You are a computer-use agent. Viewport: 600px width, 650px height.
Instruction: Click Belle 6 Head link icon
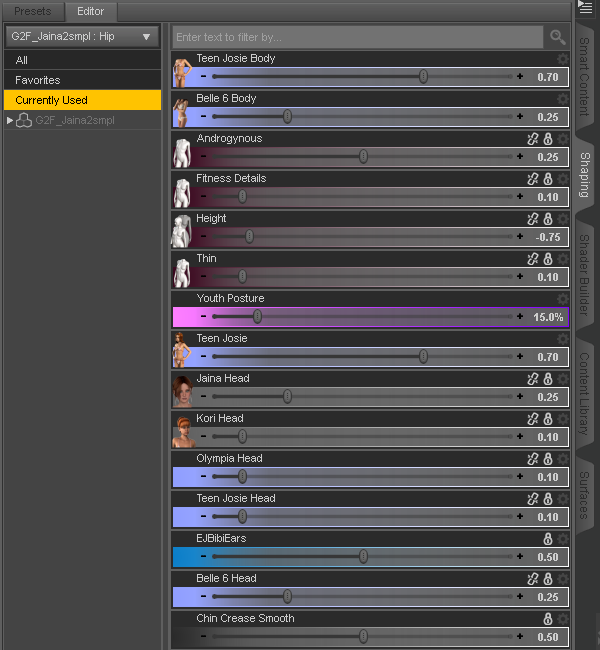pyautogui.click(x=533, y=579)
